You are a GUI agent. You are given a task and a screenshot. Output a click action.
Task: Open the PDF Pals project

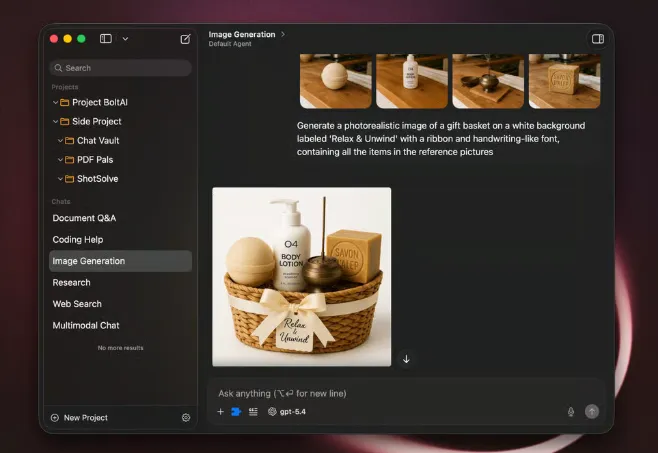pyautogui.click(x=95, y=160)
